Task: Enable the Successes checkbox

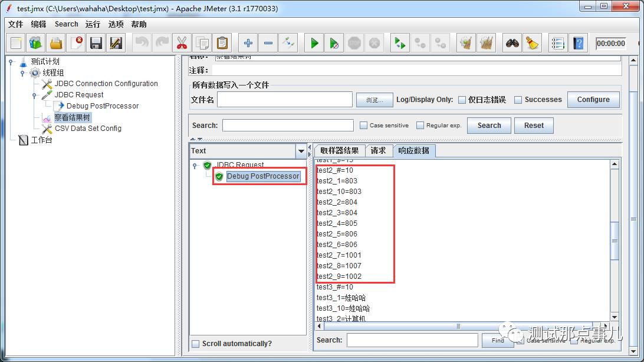Action: click(518, 100)
